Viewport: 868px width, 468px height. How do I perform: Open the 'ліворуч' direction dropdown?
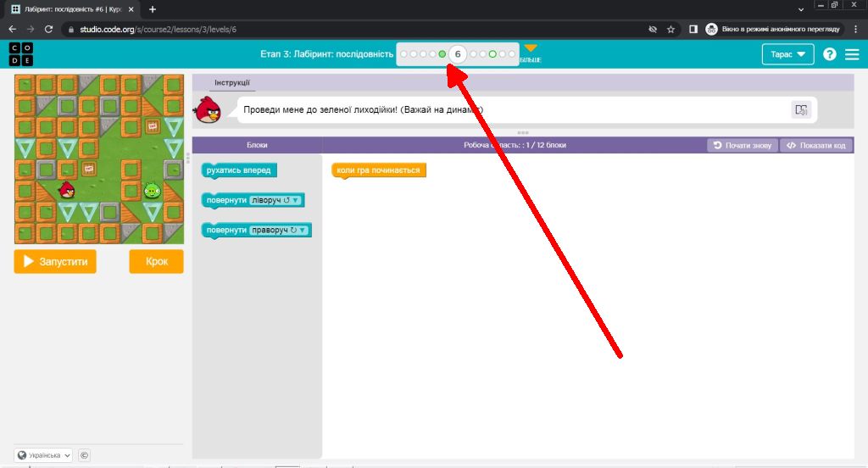coord(275,200)
